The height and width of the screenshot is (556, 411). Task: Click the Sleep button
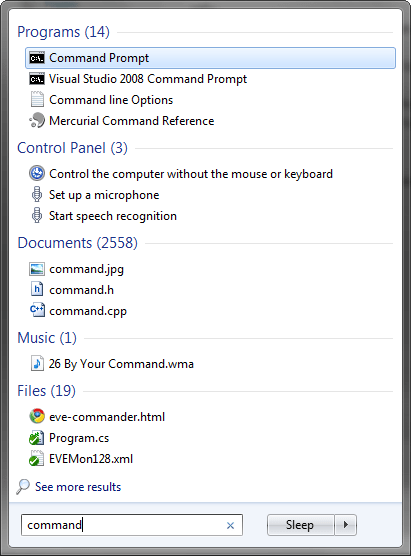pyautogui.click(x=300, y=525)
